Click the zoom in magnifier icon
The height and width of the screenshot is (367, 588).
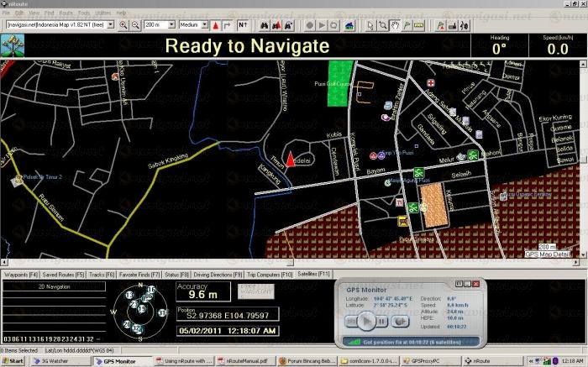pyautogui.click(x=123, y=25)
